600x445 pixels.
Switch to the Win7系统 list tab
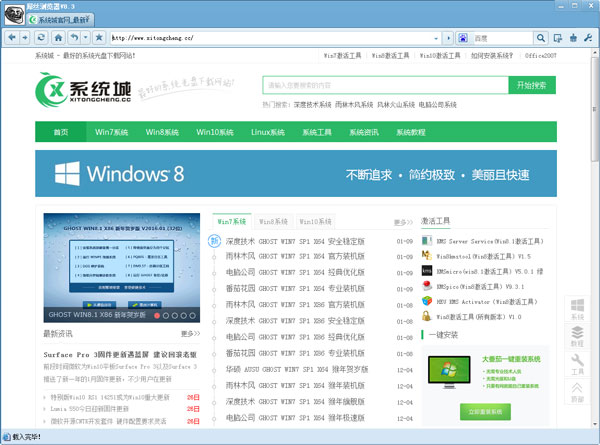click(232, 222)
